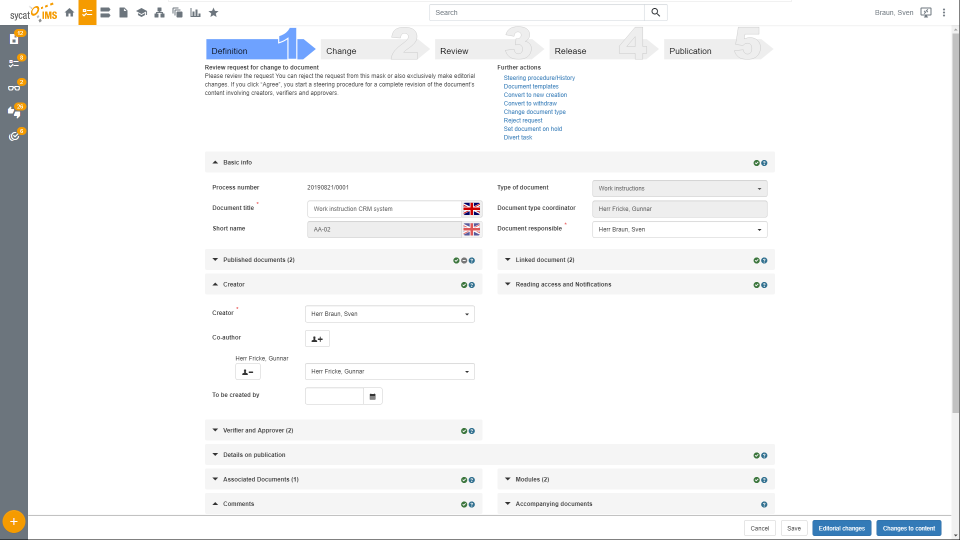Open Document responsible dropdown
The width and height of the screenshot is (960, 540).
680,230
